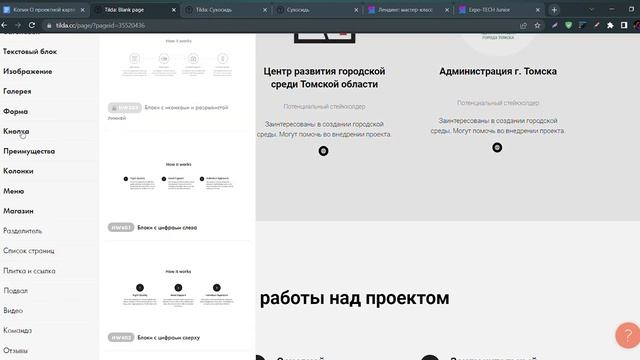Choose the Кнопка category

pyautogui.click(x=16, y=131)
